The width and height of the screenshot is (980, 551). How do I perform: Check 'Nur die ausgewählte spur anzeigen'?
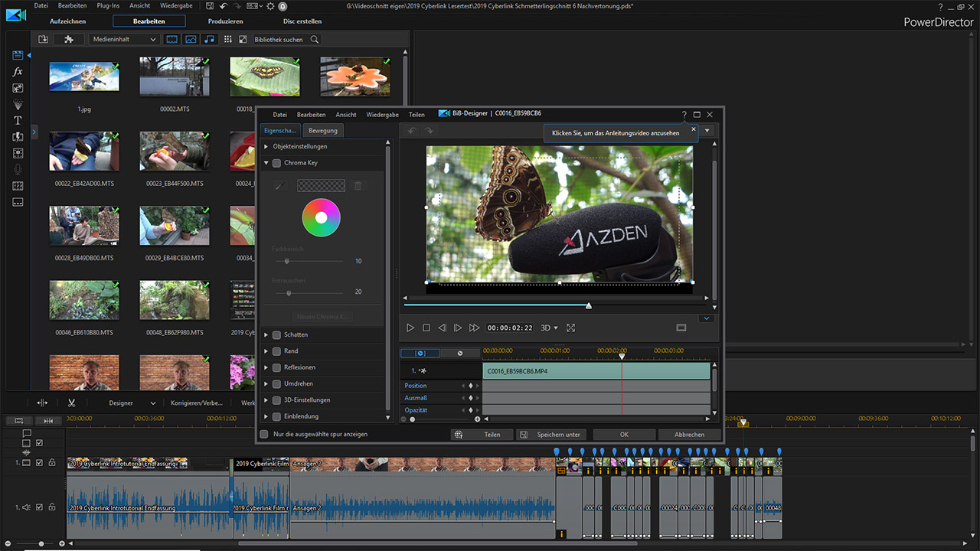coord(264,434)
